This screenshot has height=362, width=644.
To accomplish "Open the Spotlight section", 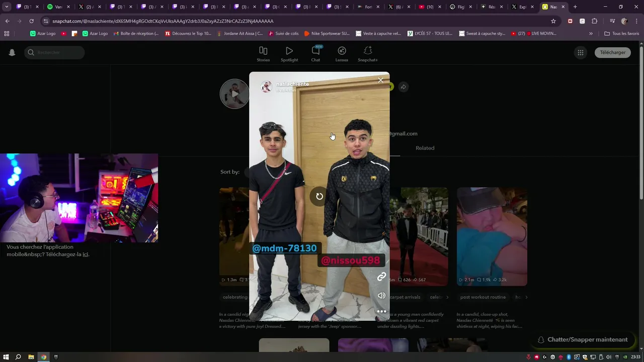I will click(x=289, y=54).
